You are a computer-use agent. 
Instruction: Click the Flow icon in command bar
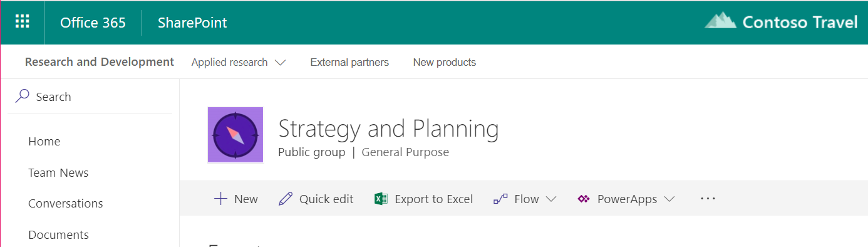point(500,199)
